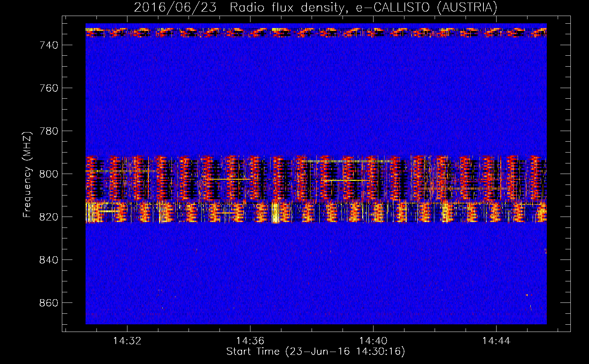Click the 800 frequency tick label
The image size is (589, 364).
click(49, 174)
